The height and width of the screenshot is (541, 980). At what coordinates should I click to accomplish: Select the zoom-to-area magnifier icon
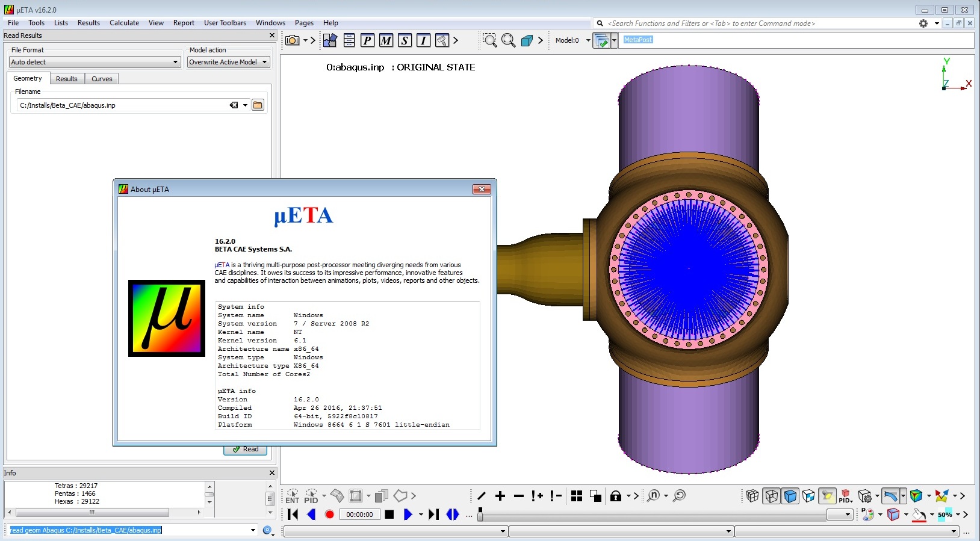click(490, 40)
